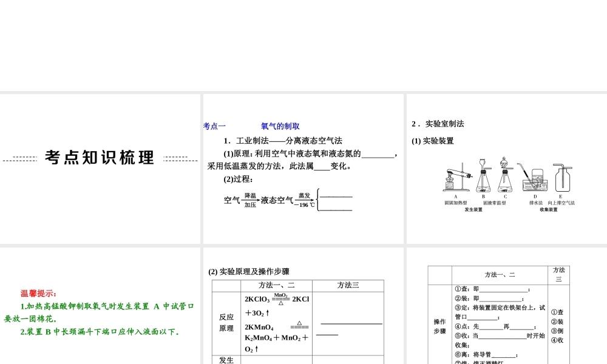Click the 液态空气 text in the process flow
The image size is (607, 364).
277,200
